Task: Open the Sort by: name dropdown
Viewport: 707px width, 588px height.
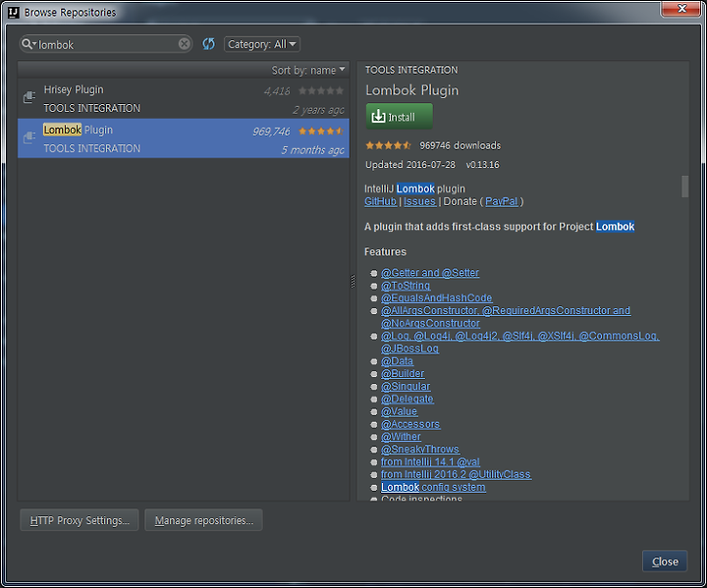Action: coord(308,70)
